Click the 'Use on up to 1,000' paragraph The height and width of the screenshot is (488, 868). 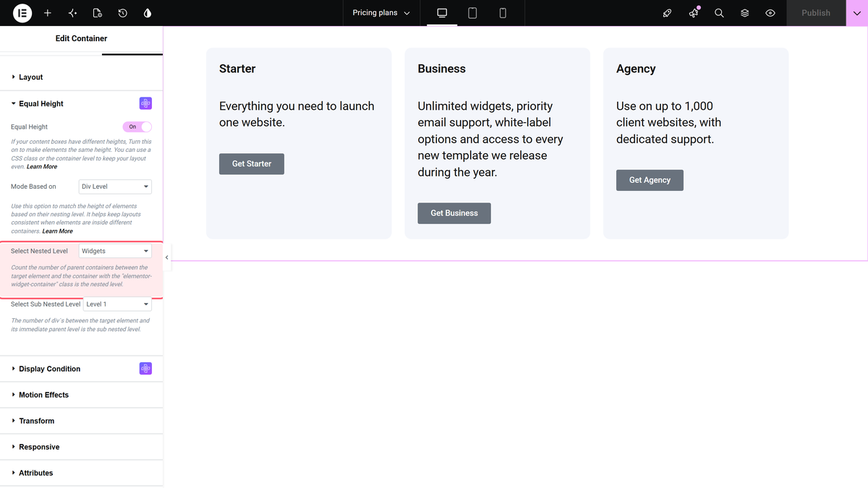pos(670,123)
